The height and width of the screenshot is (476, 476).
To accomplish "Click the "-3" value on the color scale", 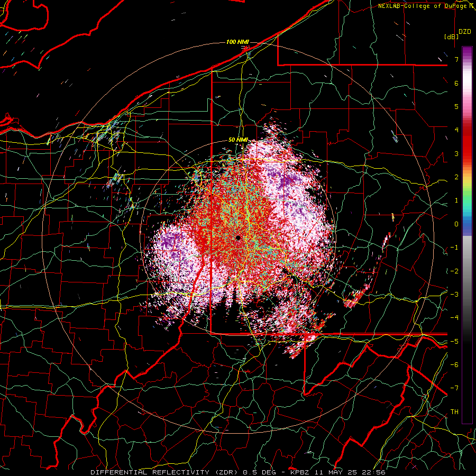I will point(454,294).
